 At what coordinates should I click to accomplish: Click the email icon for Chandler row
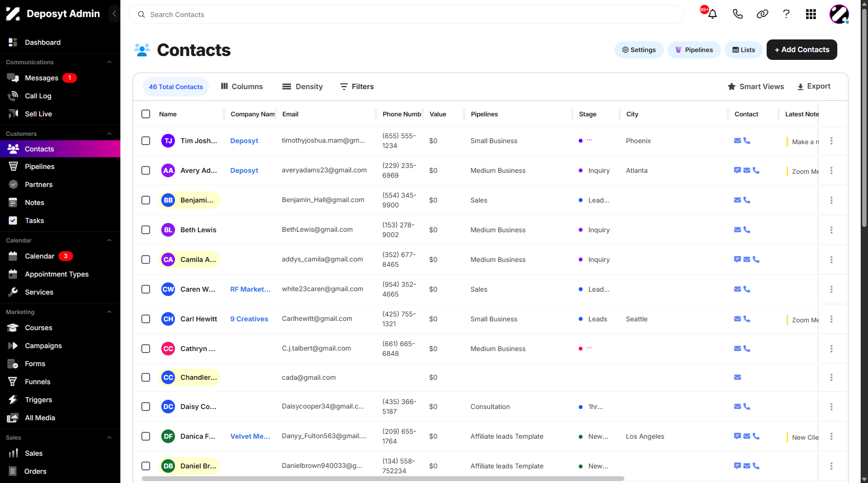(x=737, y=377)
